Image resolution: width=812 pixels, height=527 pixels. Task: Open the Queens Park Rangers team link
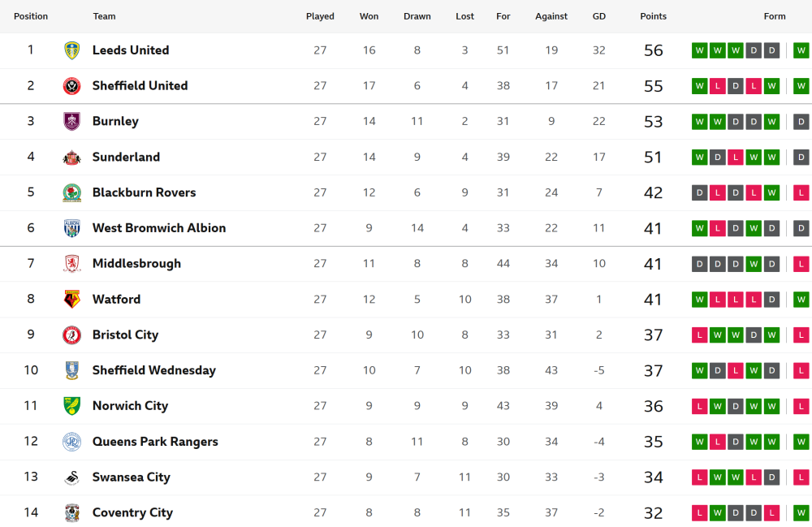(x=155, y=442)
